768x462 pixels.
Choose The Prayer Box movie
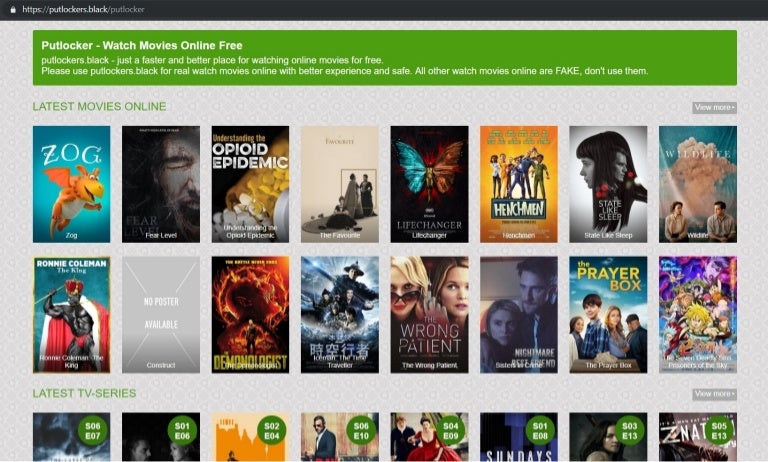coord(608,314)
